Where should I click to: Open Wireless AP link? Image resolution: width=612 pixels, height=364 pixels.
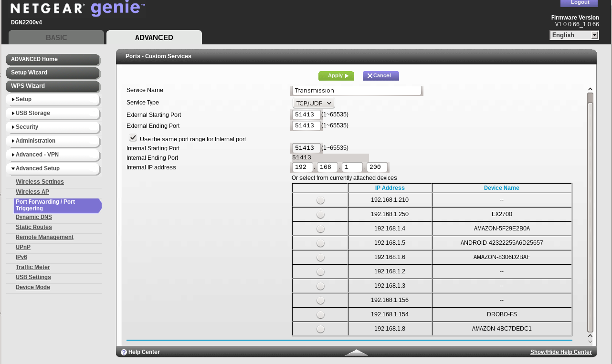(x=32, y=192)
